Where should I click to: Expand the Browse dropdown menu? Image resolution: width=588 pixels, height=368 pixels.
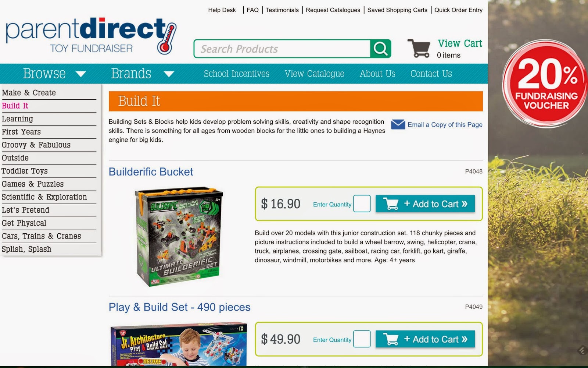(54, 74)
